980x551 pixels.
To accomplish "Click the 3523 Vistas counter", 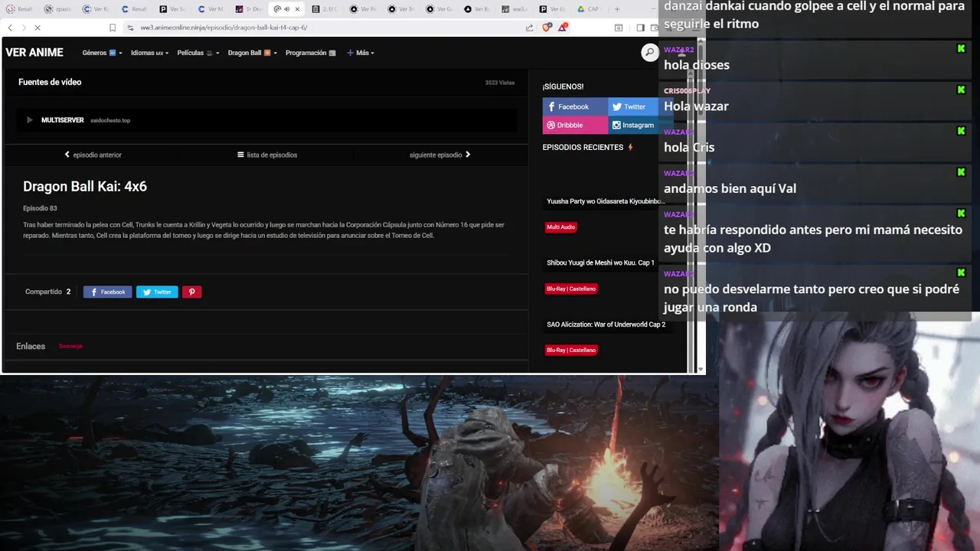I will pyautogui.click(x=500, y=83).
